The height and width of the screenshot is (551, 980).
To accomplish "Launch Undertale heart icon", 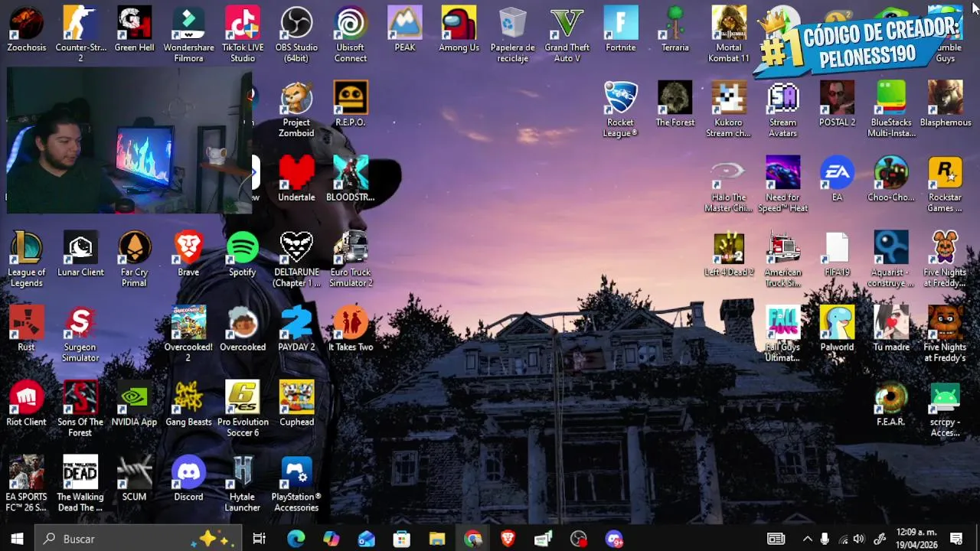I will pos(296,181).
